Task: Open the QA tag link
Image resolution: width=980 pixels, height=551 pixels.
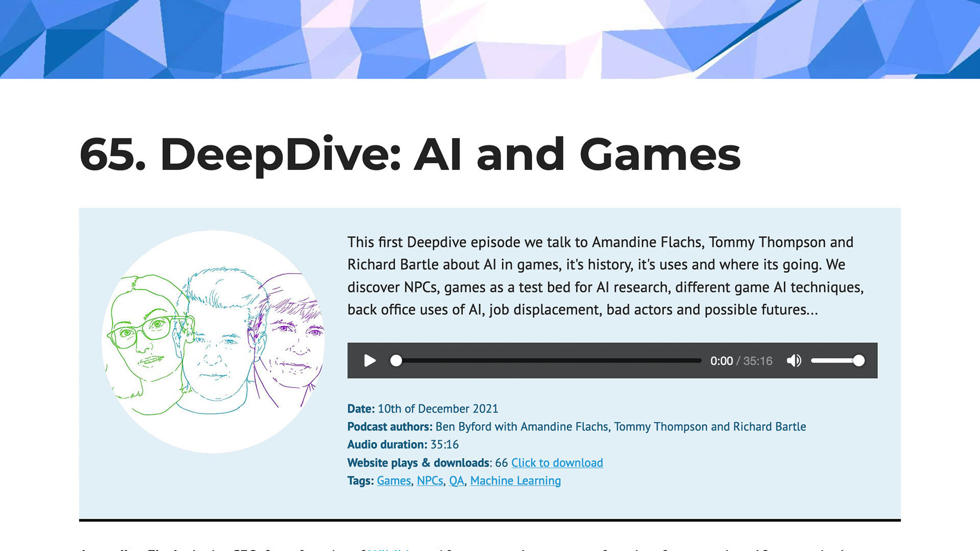Action: [x=456, y=481]
